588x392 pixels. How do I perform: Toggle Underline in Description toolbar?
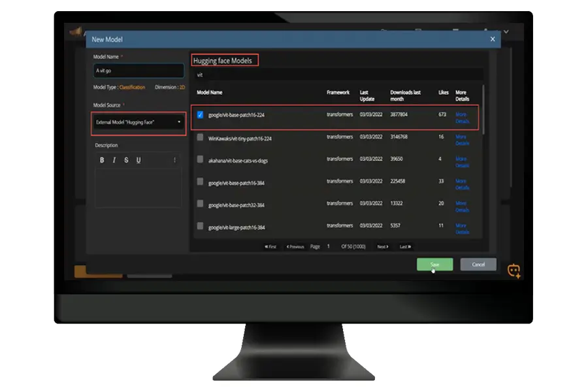coord(139,160)
